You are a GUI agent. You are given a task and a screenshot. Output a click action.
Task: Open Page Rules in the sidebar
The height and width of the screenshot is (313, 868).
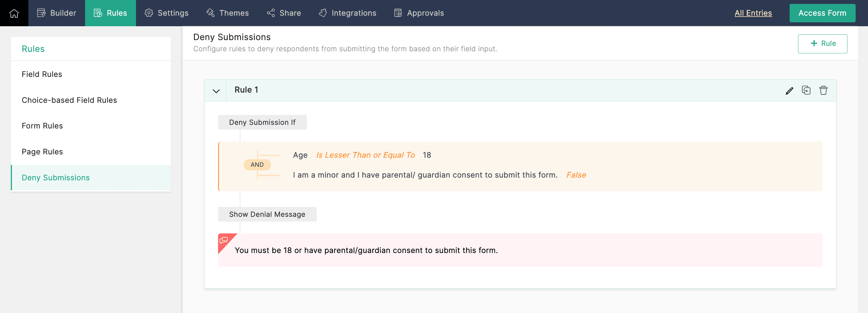pos(42,152)
